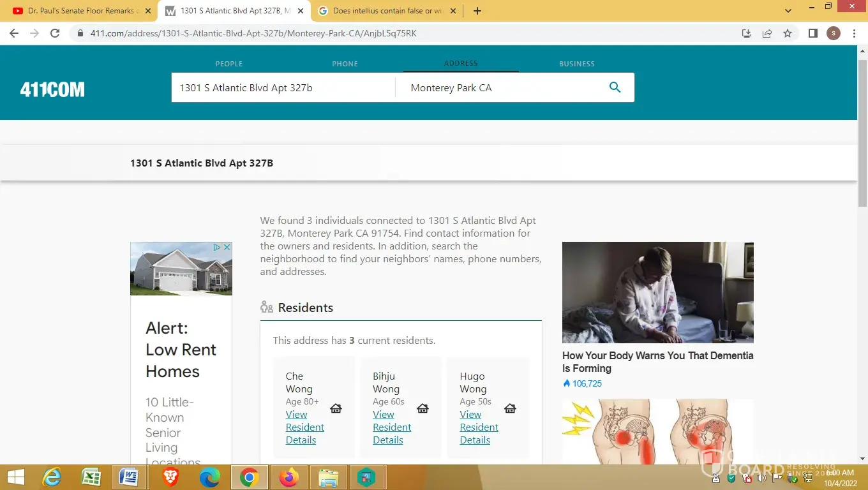Switch to the PEOPLE search tab
This screenshot has height=490, width=868.
pyautogui.click(x=228, y=64)
